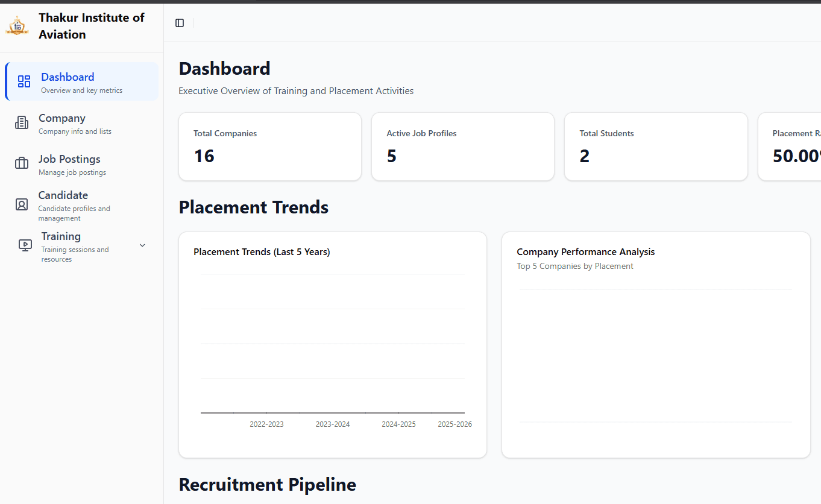
Task: Toggle the sidebar panel icon
Action: click(180, 23)
